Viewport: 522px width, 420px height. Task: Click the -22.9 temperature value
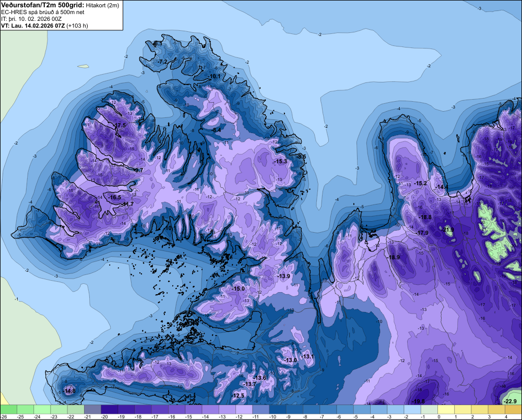[510, 401]
